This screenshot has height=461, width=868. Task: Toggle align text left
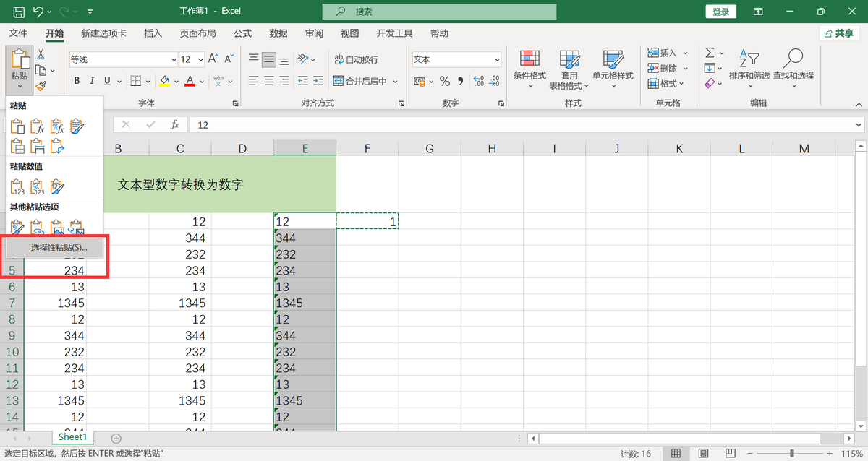click(x=253, y=81)
